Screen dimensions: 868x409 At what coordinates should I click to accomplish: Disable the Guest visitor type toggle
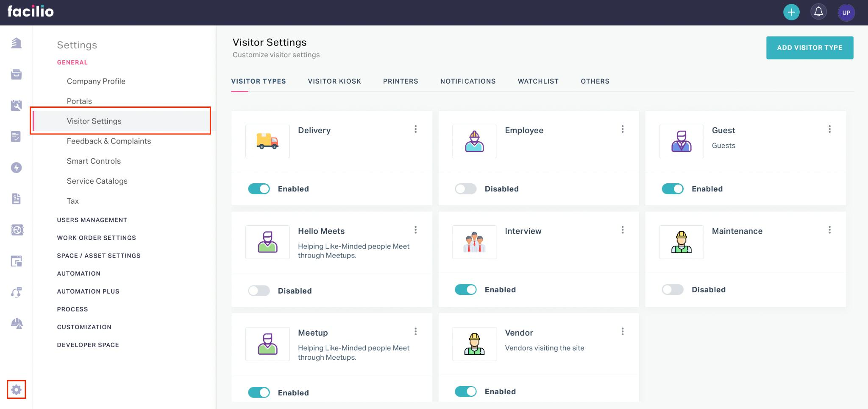click(x=673, y=189)
